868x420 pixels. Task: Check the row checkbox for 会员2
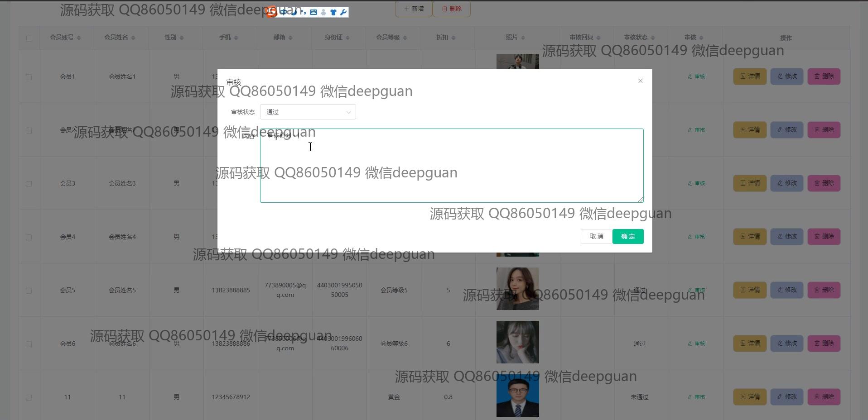click(x=29, y=130)
